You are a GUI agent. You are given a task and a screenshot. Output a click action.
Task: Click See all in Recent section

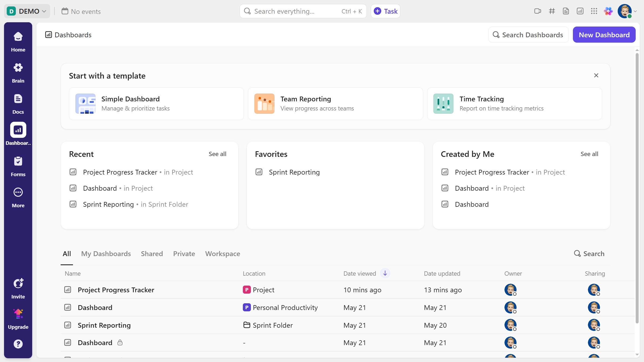click(217, 154)
